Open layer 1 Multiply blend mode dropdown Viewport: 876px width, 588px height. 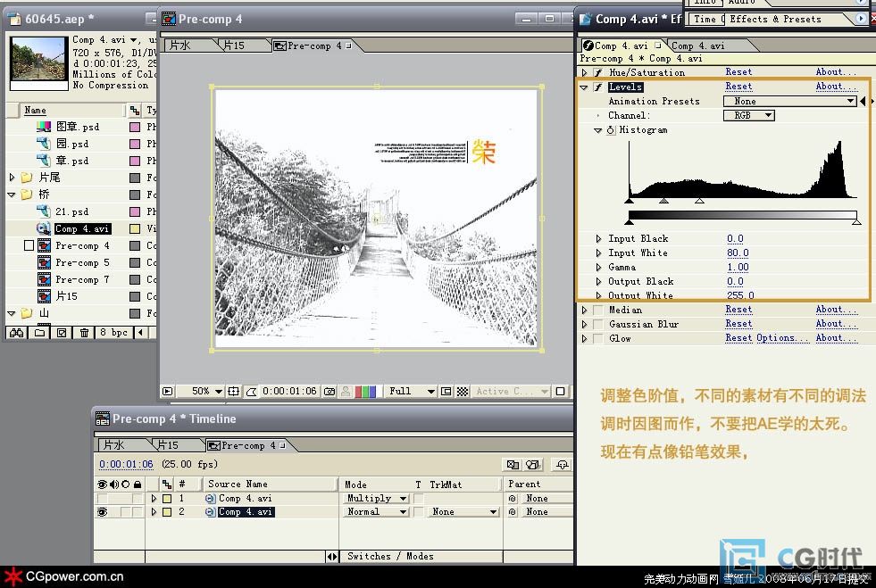click(376, 499)
